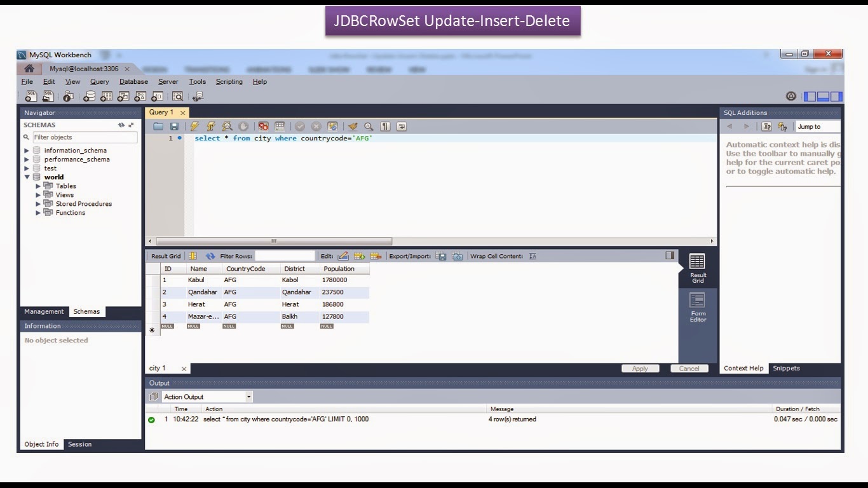This screenshot has width=868, height=488.
Task: Expand Stored Procedures under world
Action: click(38, 204)
